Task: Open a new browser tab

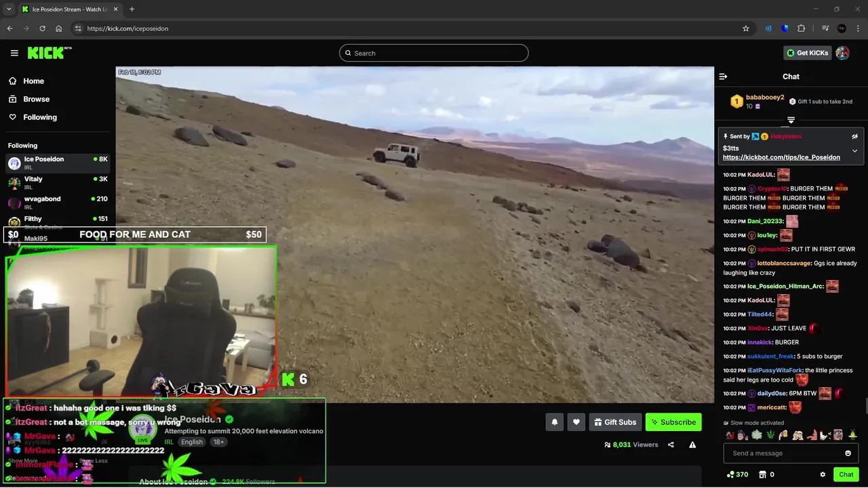Action: tap(132, 9)
